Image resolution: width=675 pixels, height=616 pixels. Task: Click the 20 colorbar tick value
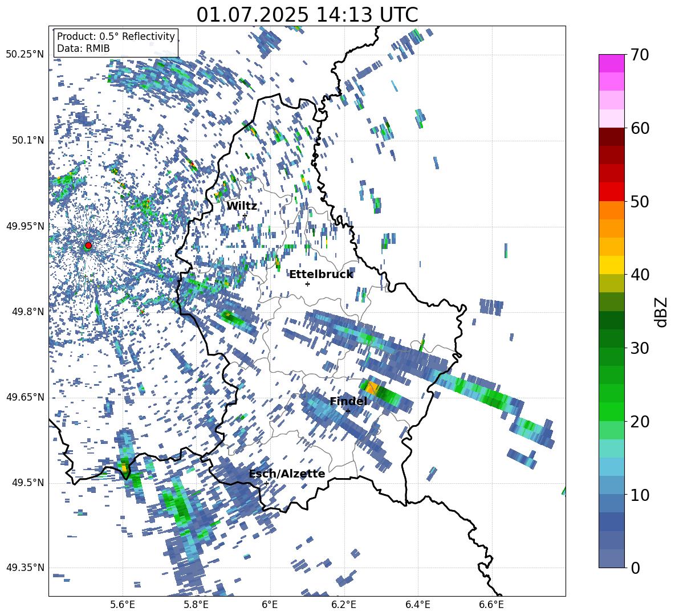(640, 422)
